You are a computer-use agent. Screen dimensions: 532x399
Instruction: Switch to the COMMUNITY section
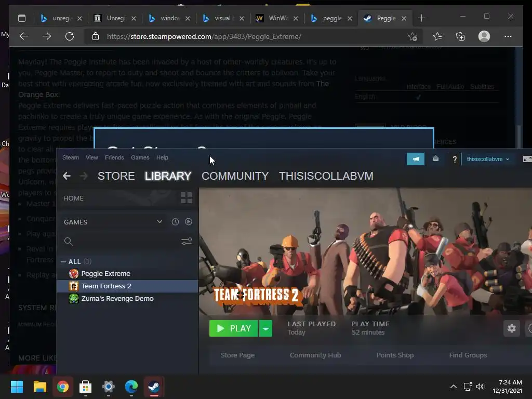tap(235, 176)
